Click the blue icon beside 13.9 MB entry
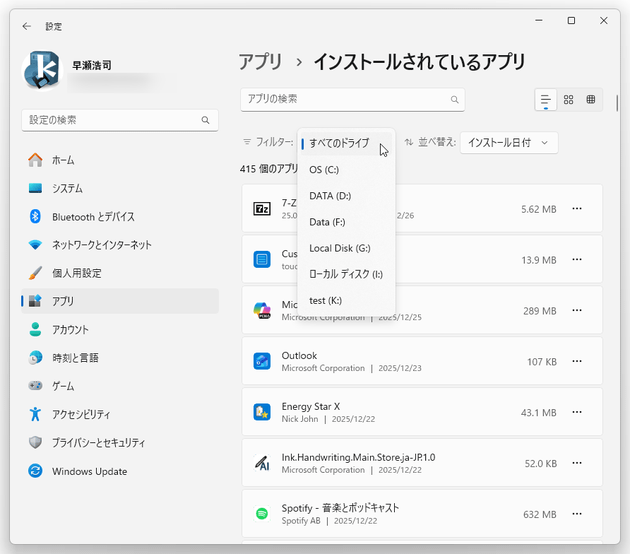Viewport: 630px width, 554px height. click(262, 260)
